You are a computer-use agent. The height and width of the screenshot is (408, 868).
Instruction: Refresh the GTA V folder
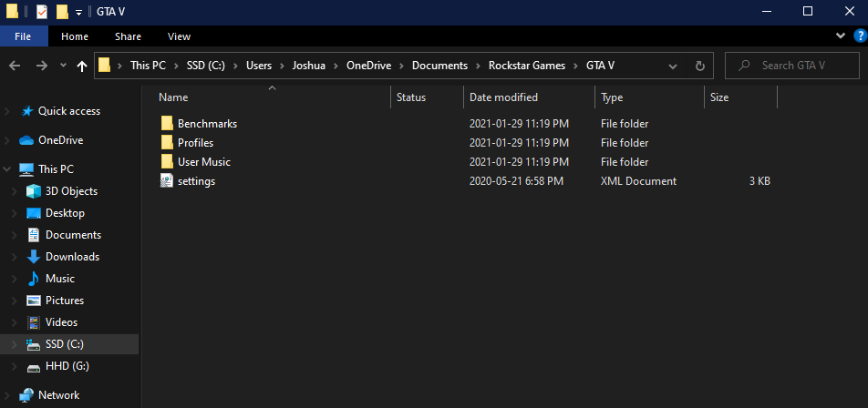[x=699, y=66]
